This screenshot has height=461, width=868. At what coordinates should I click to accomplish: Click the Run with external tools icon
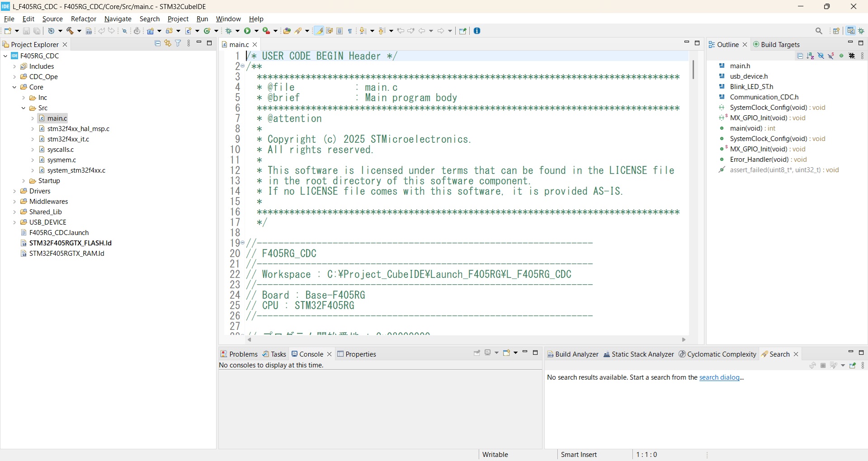point(266,31)
